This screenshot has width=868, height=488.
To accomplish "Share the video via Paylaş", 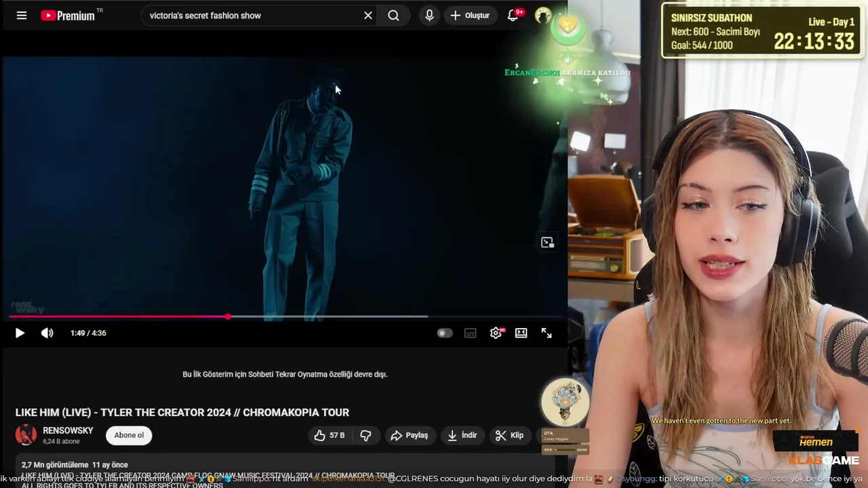I will point(410,435).
